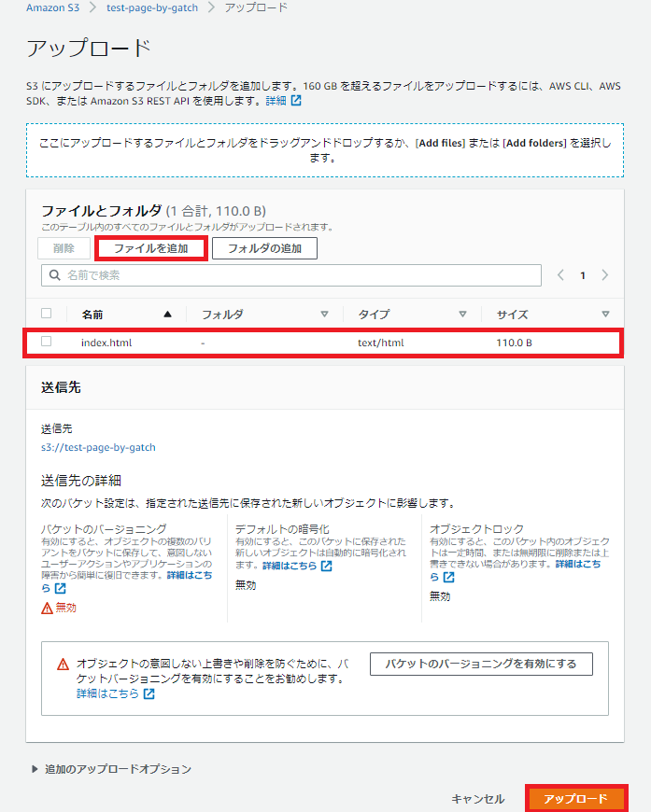Click the 110.0 B size cell

point(514,343)
